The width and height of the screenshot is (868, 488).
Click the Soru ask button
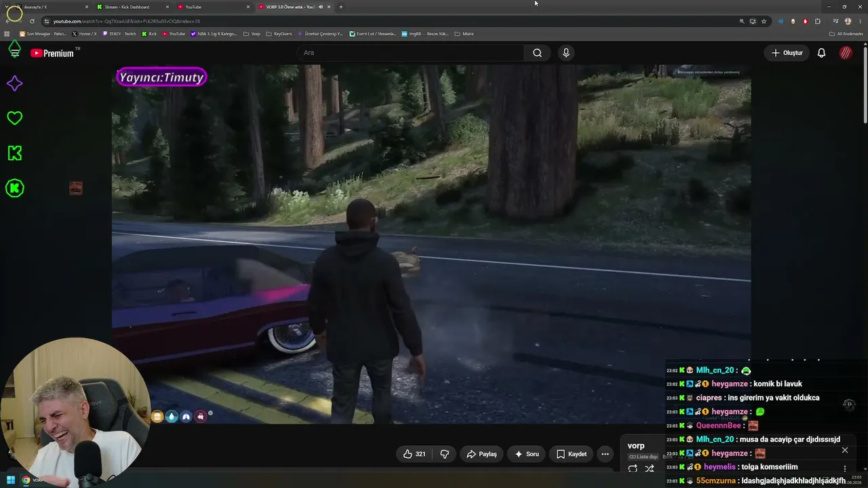[x=527, y=454]
